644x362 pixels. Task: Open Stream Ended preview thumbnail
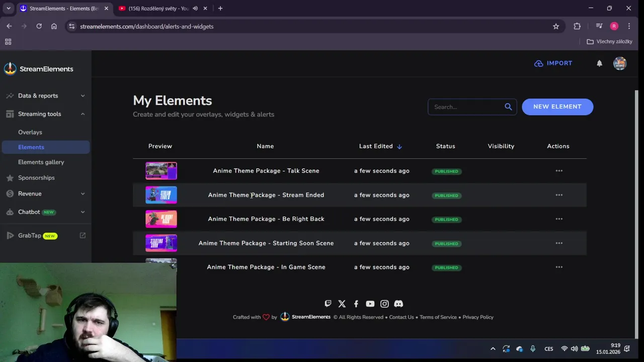pyautogui.click(x=161, y=195)
